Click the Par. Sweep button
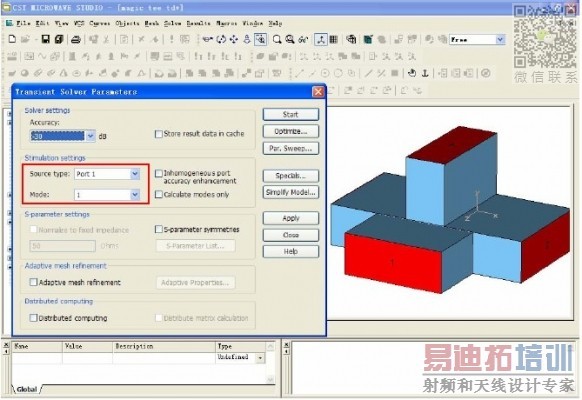Screen dimensions: 582x400 point(291,148)
